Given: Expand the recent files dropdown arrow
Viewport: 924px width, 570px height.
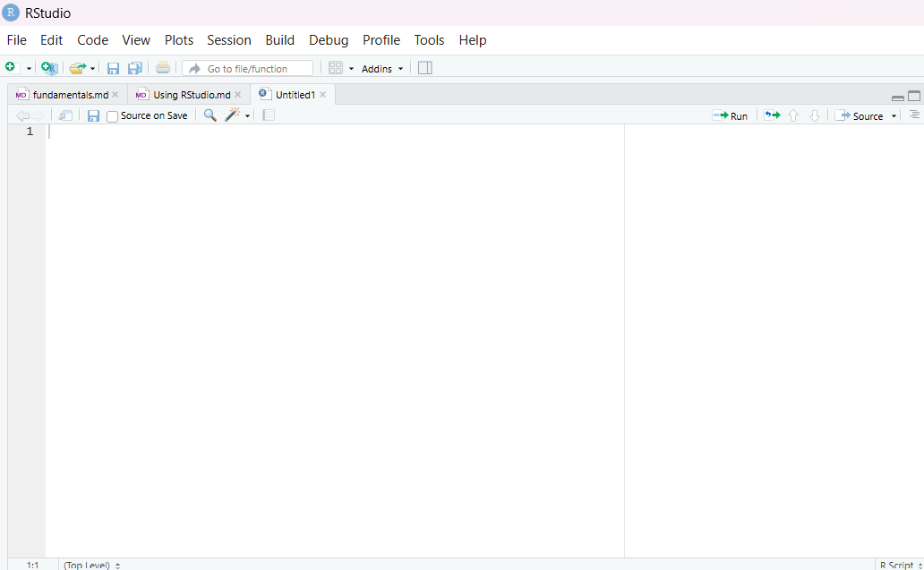Looking at the screenshot, I should pos(92,68).
